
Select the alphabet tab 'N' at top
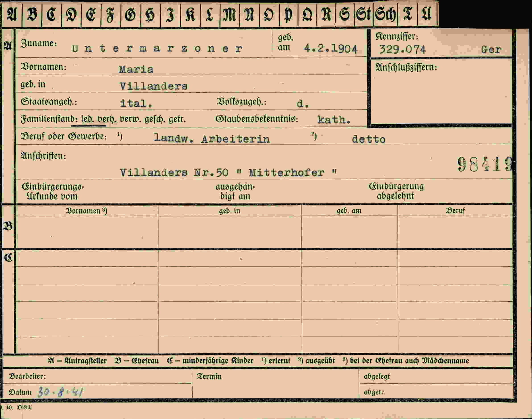click(249, 14)
